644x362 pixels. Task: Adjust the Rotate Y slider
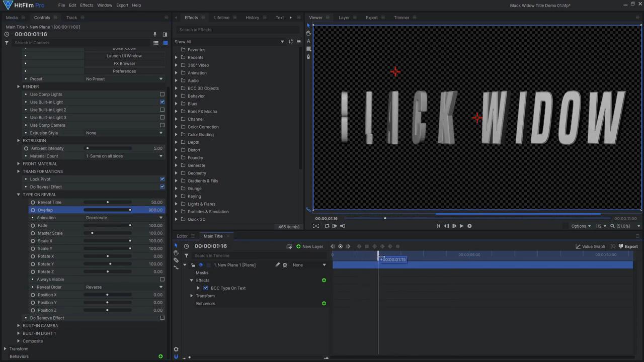(x=108, y=264)
